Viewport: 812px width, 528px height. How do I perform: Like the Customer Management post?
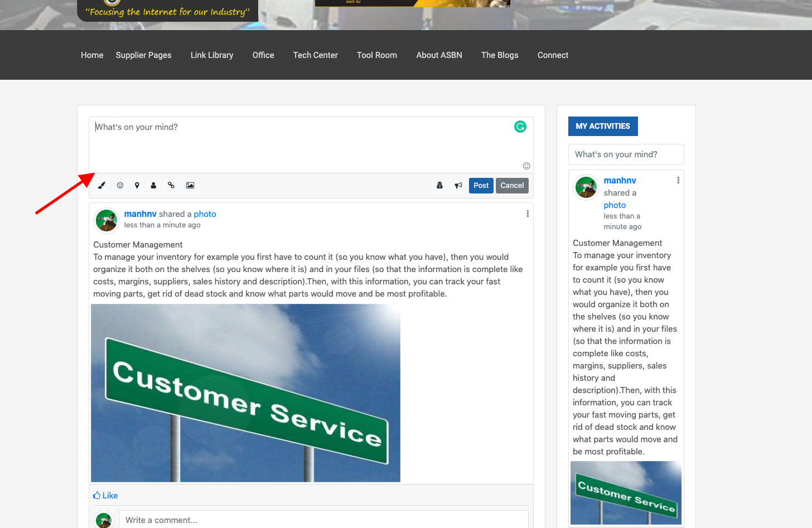coord(105,496)
